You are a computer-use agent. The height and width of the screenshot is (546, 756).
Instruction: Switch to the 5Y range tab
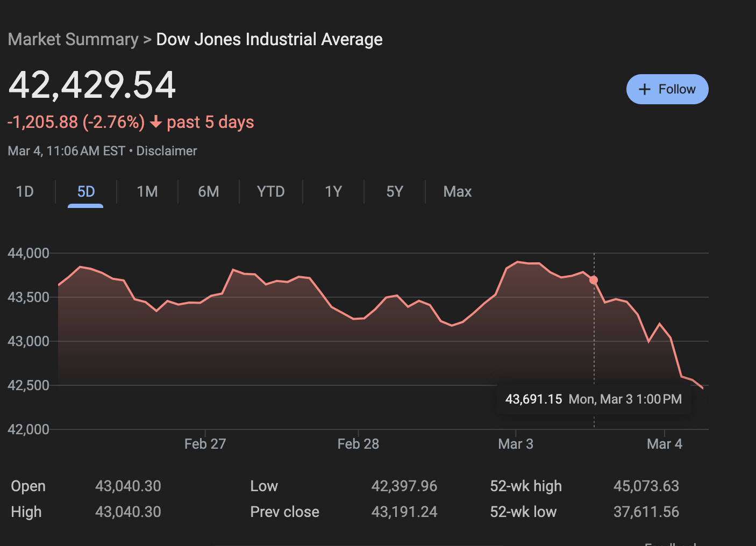coord(395,192)
